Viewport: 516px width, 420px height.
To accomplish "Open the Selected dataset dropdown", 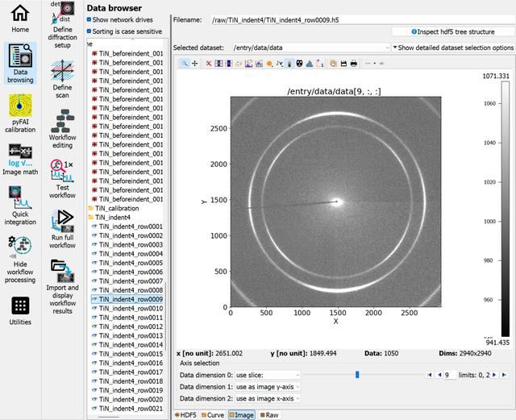I will tap(311, 48).
